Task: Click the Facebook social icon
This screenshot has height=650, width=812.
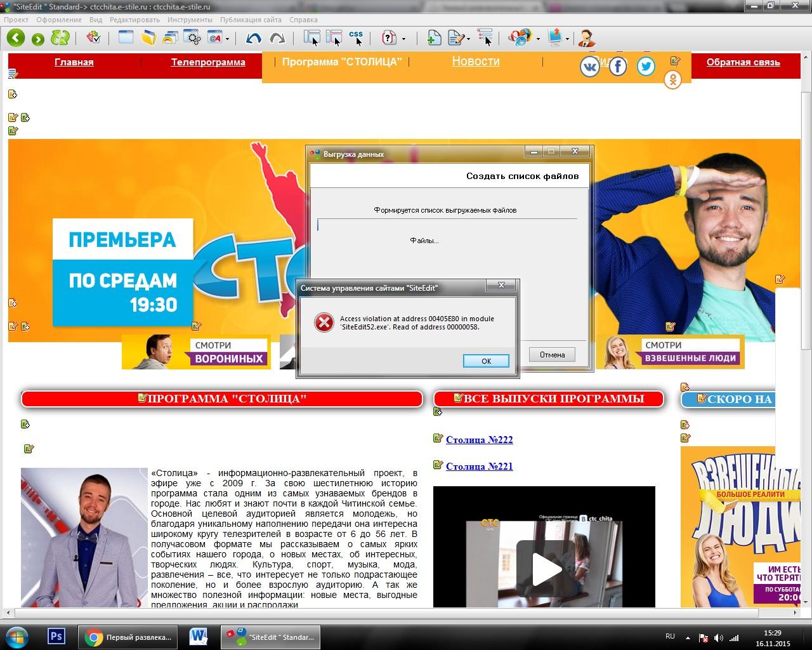Action: (618, 66)
